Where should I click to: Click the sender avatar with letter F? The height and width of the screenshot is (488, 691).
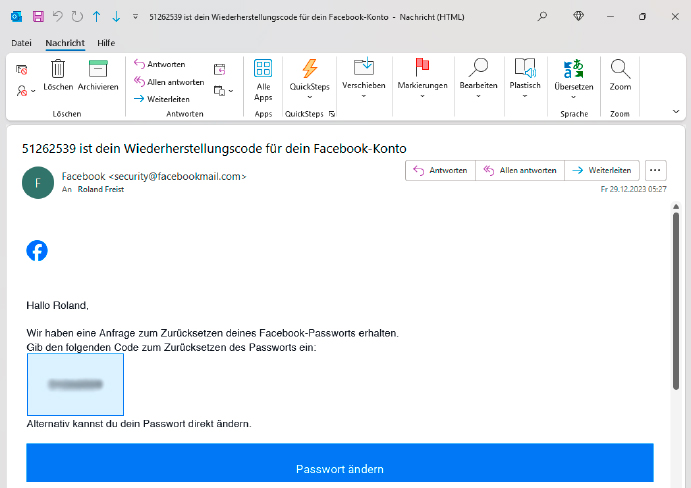(x=38, y=183)
